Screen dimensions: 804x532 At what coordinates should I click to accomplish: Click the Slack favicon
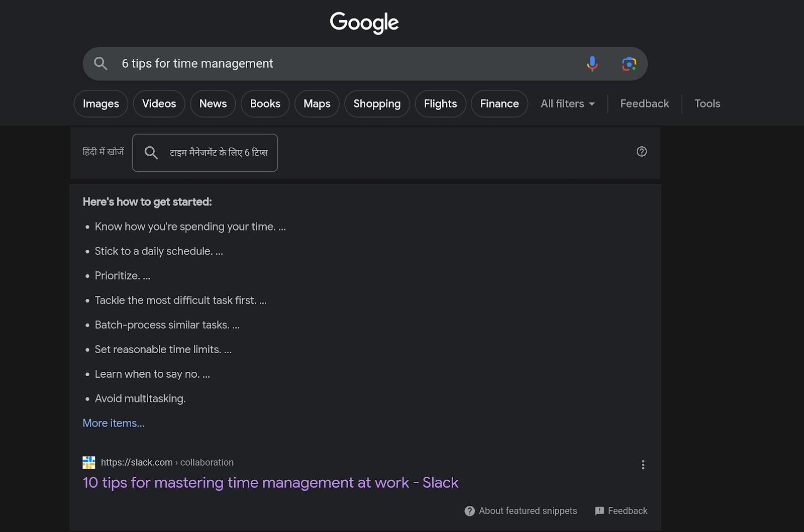(89, 462)
